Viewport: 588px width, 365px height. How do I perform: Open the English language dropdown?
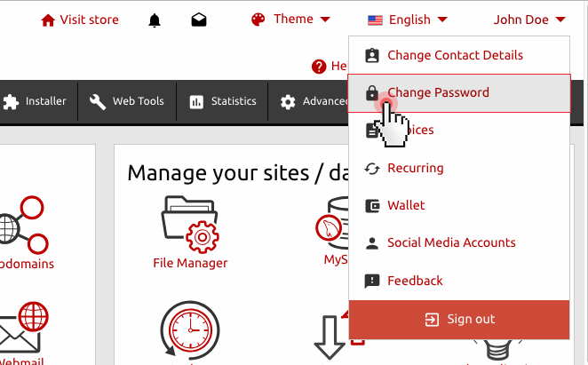407,20
